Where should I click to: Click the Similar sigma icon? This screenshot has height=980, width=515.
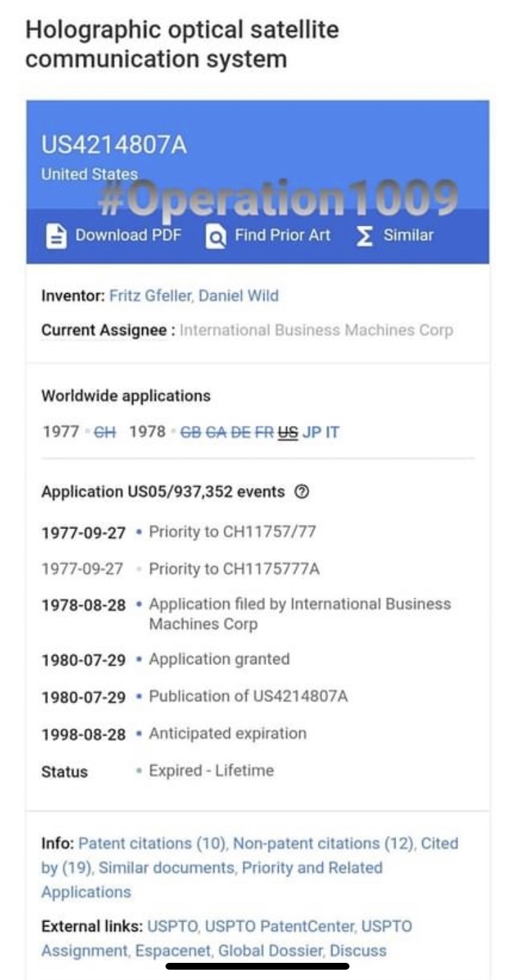(365, 236)
